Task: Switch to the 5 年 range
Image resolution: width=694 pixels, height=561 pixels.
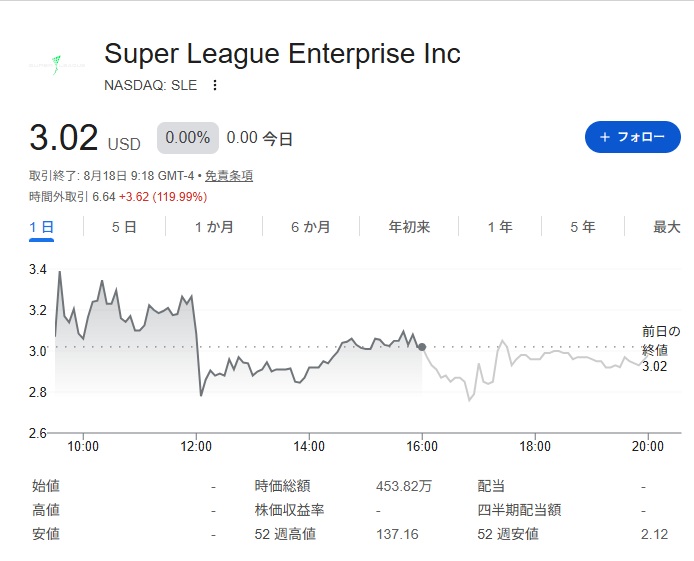Action: tap(582, 227)
